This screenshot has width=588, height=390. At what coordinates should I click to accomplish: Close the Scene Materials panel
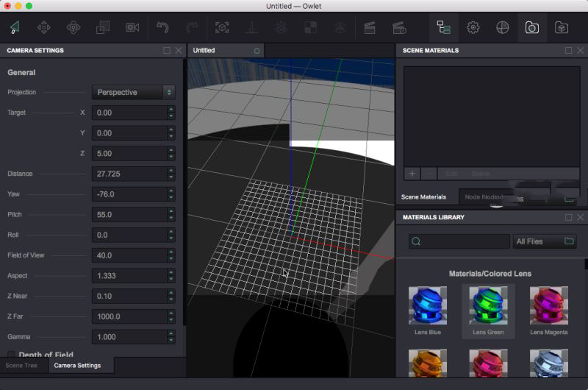pyautogui.click(x=580, y=50)
